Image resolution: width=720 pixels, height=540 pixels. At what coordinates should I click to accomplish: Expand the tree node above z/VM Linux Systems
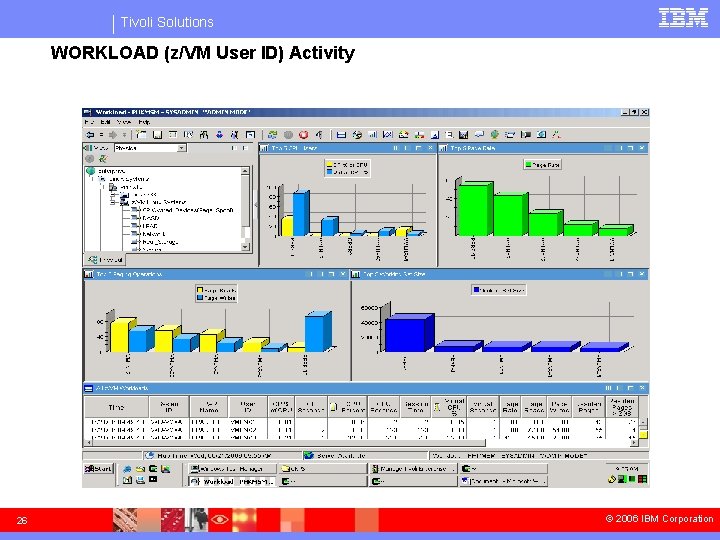click(x=113, y=195)
